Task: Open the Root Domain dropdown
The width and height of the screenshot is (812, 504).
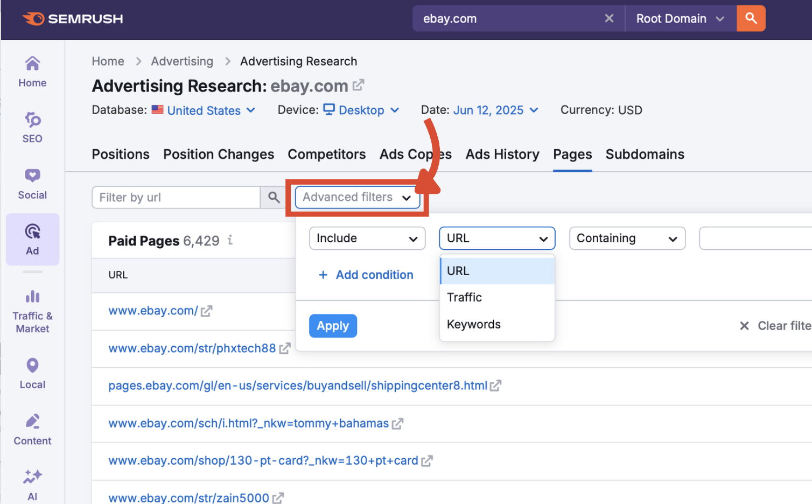Action: (680, 18)
